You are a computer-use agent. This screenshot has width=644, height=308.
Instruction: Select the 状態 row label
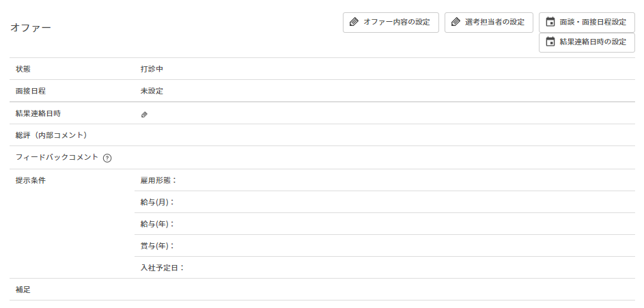(23, 69)
